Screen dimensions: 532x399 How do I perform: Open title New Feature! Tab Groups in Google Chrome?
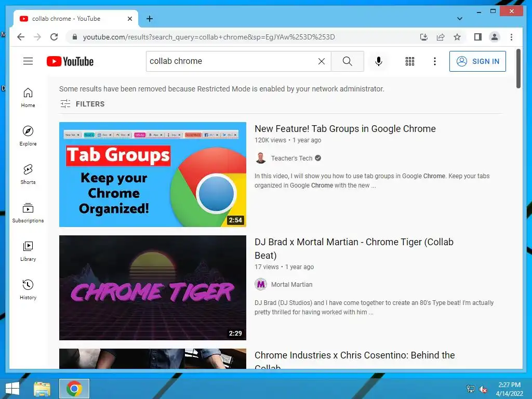click(345, 129)
